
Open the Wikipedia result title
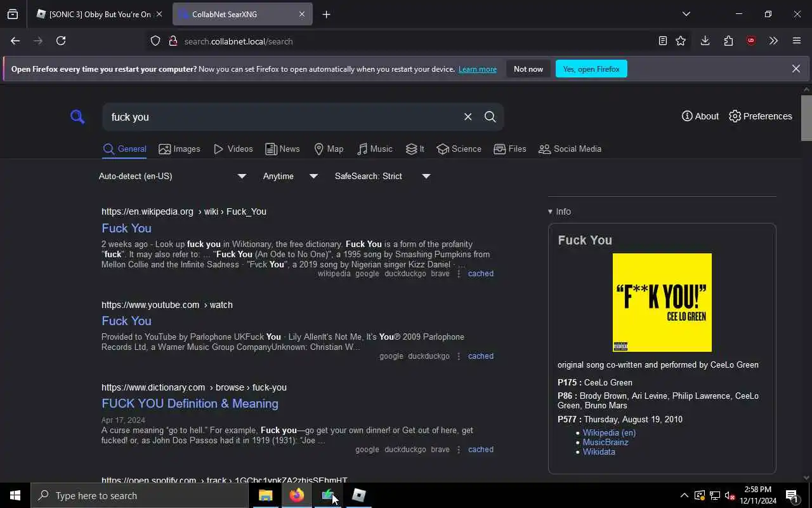click(x=126, y=228)
